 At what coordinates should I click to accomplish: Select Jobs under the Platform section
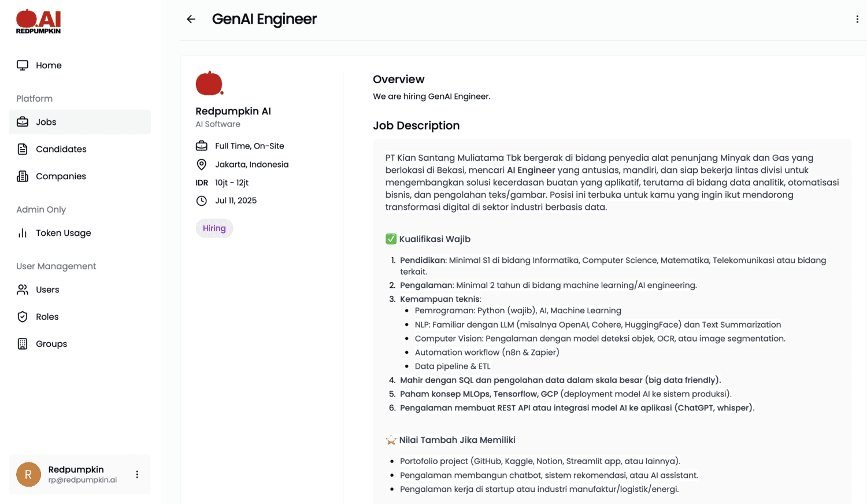46,122
